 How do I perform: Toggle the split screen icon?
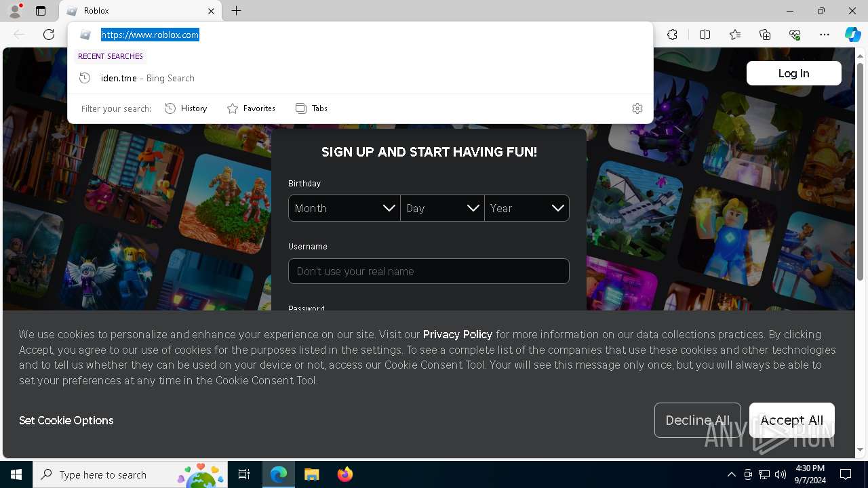click(705, 35)
